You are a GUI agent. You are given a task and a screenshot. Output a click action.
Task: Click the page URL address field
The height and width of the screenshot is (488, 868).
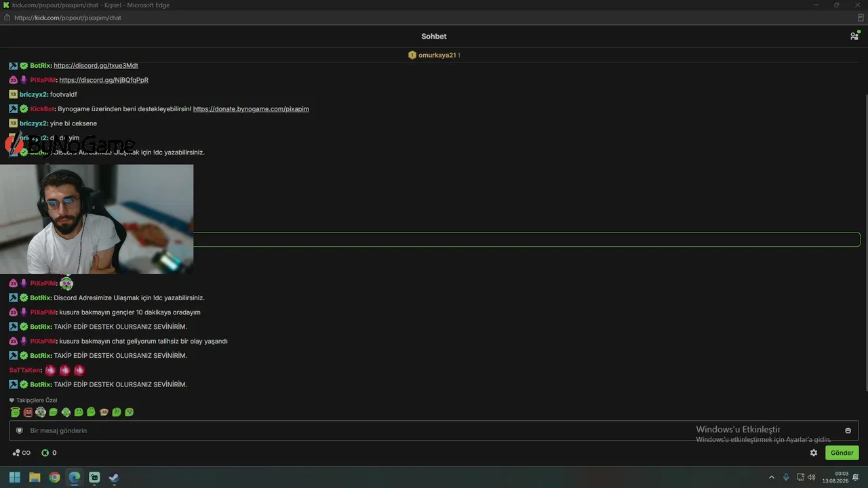(x=68, y=18)
